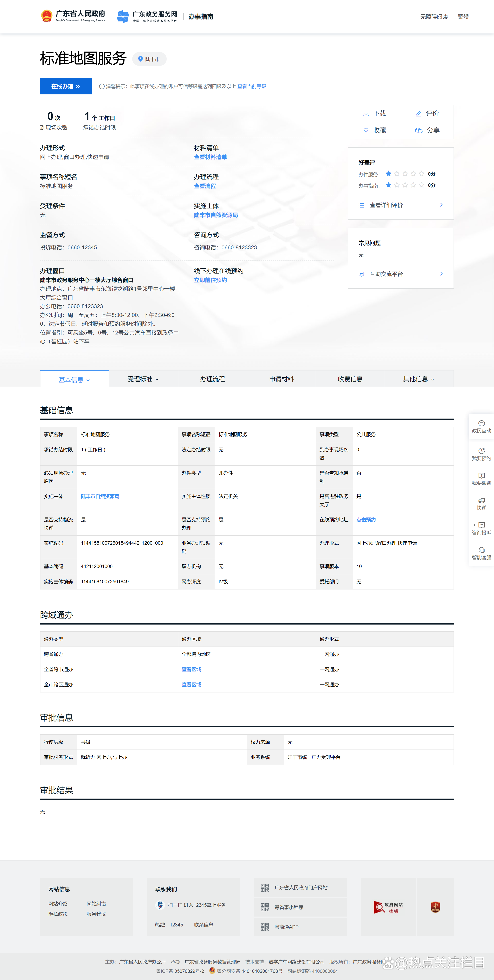
Task: Click the red 党政机关 emblem in the footer
Action: (x=435, y=907)
